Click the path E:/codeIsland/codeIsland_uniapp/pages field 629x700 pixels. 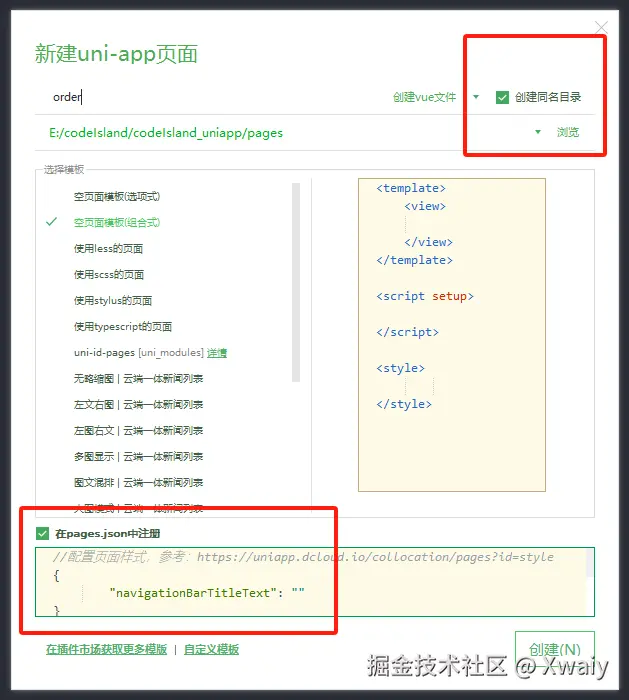coord(281,133)
